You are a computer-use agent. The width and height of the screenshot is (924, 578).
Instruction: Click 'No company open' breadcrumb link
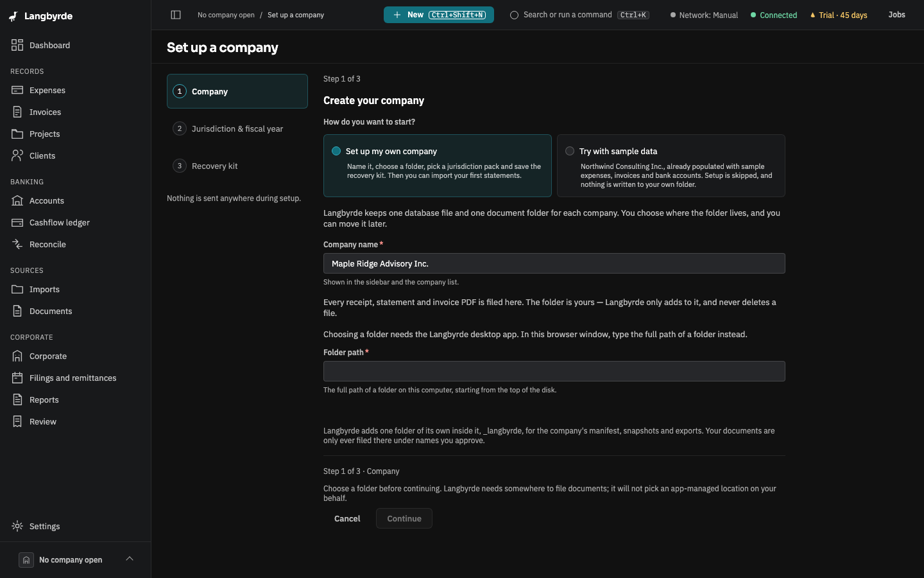click(226, 15)
